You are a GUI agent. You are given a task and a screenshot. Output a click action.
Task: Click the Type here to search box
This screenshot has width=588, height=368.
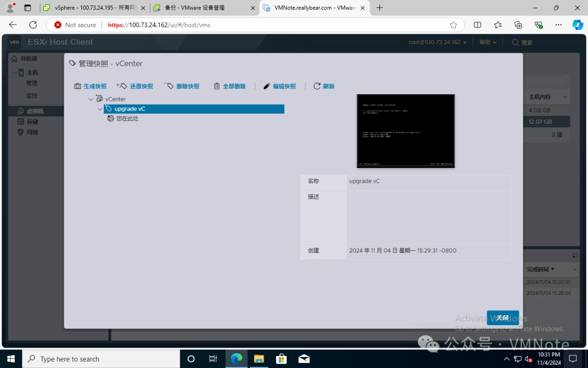101,359
